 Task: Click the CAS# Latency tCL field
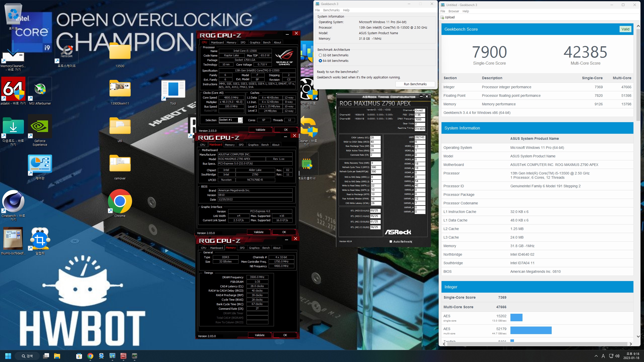(x=375, y=138)
